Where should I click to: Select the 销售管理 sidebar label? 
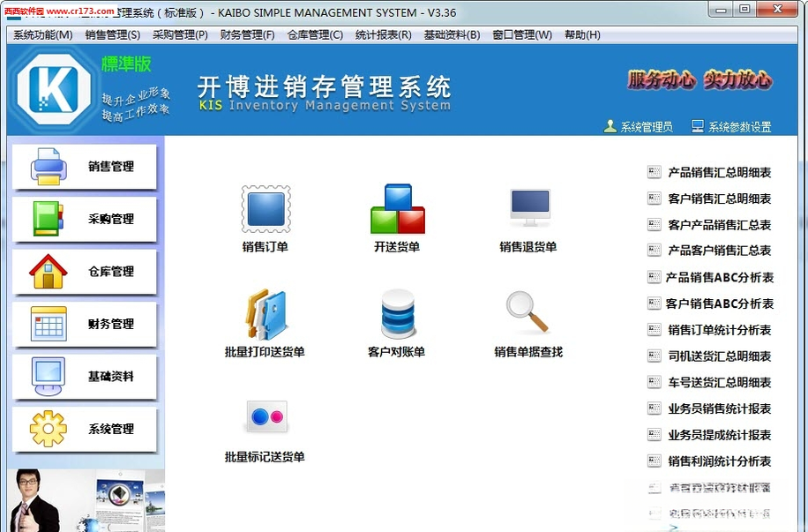(111, 167)
